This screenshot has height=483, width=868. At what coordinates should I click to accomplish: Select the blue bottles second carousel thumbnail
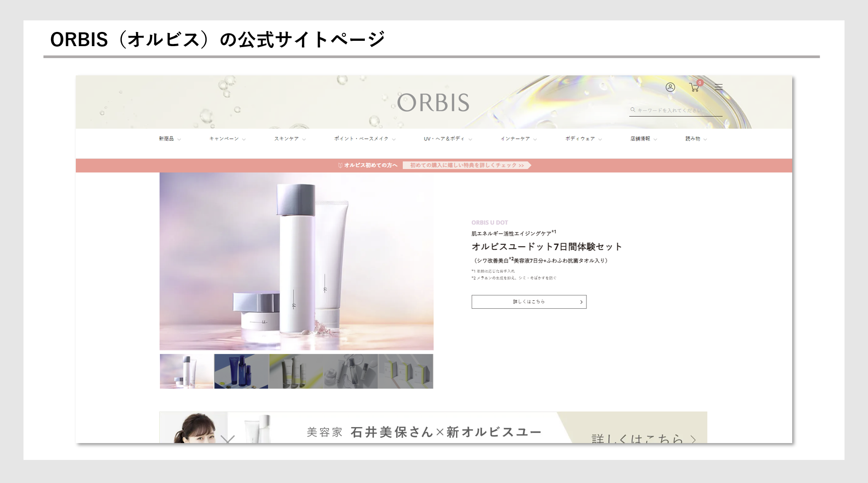point(241,371)
